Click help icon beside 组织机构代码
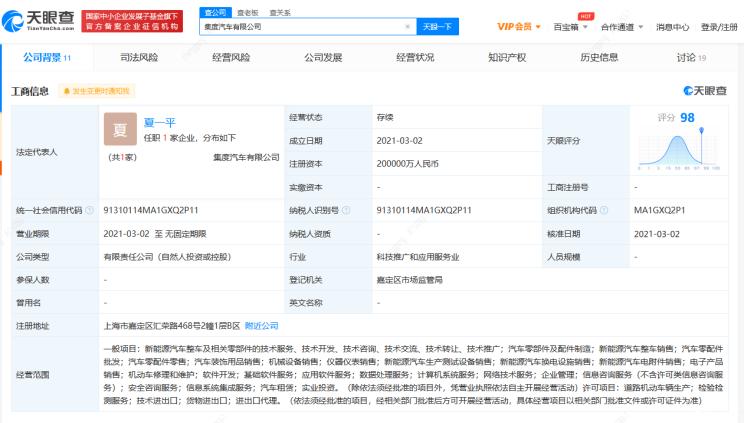The width and height of the screenshot is (744, 423). point(606,211)
